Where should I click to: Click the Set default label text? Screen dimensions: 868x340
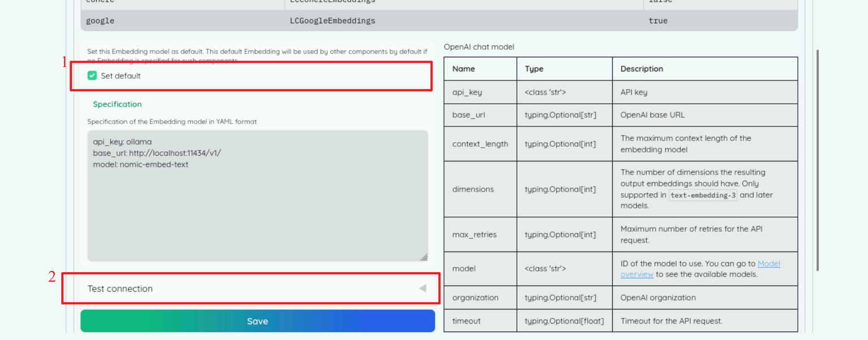click(x=121, y=76)
